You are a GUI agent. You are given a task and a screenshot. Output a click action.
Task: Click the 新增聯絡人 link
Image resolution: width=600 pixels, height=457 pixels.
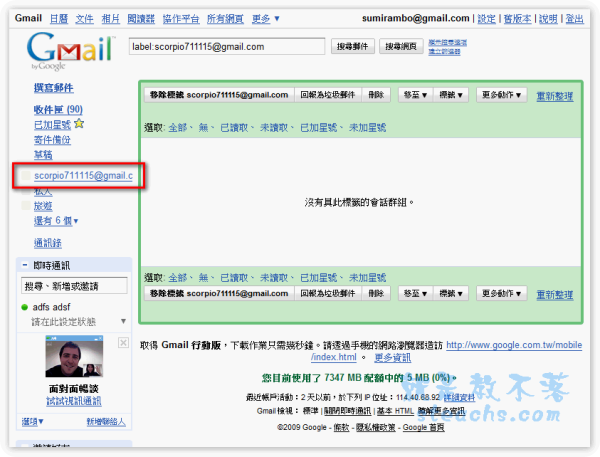click(106, 421)
